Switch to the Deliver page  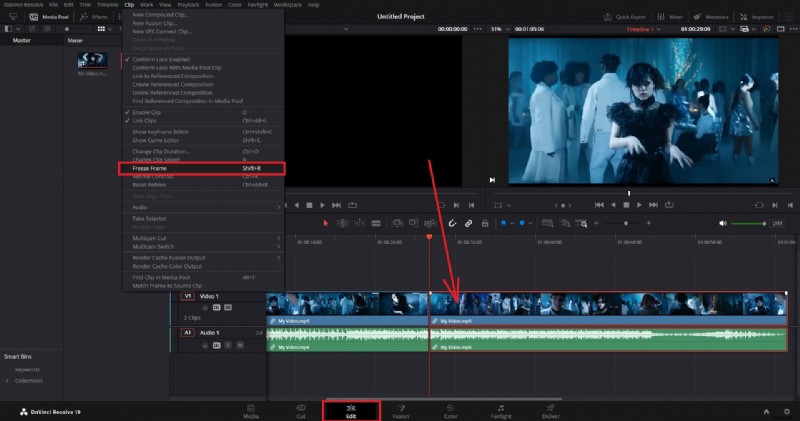pos(551,411)
